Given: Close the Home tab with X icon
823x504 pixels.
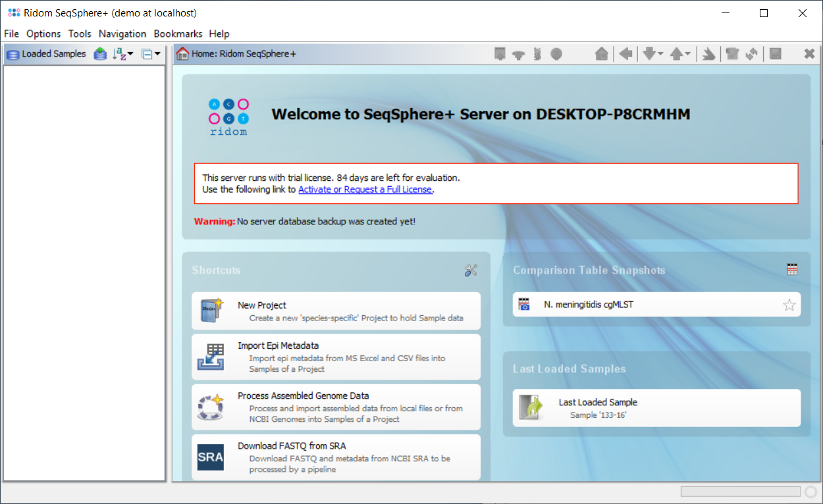Looking at the screenshot, I should click(809, 54).
